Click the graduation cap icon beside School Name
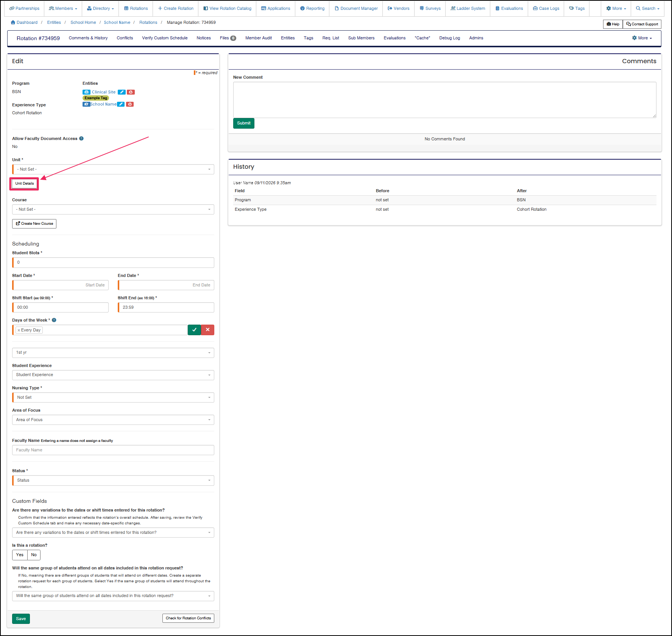The image size is (672, 636). [86, 104]
